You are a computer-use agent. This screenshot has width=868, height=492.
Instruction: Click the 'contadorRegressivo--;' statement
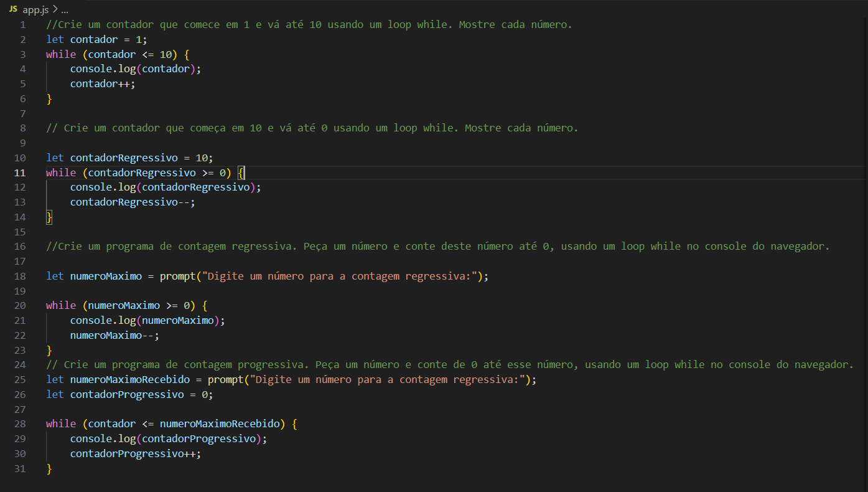point(133,202)
